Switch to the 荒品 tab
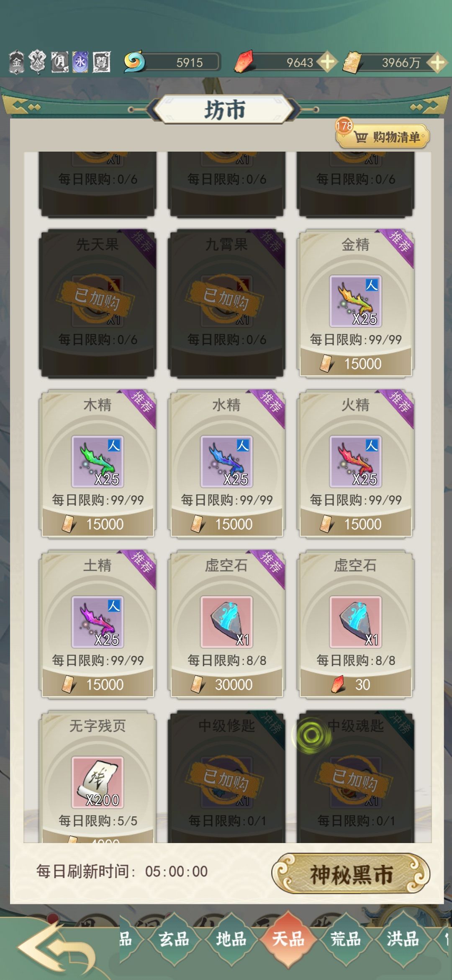This screenshot has height=980, width=452. pos(345,939)
